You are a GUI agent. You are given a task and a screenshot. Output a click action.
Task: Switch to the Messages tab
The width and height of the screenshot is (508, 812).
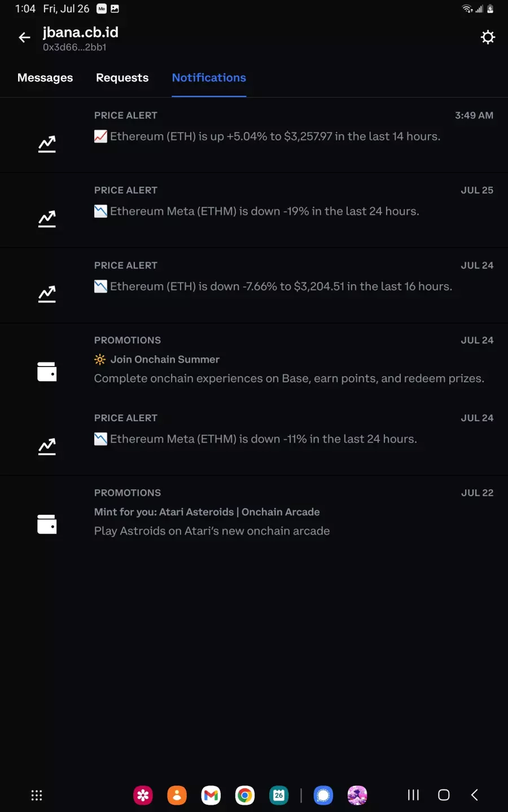tap(45, 78)
